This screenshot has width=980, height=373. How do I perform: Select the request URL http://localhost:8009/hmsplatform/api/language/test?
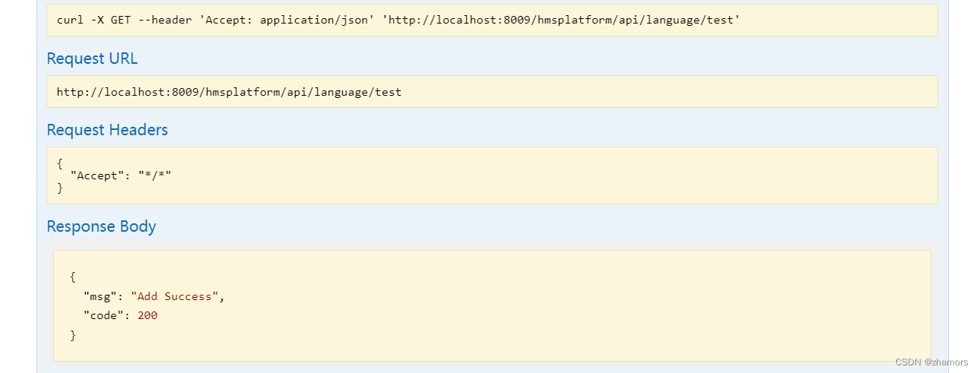tap(229, 92)
